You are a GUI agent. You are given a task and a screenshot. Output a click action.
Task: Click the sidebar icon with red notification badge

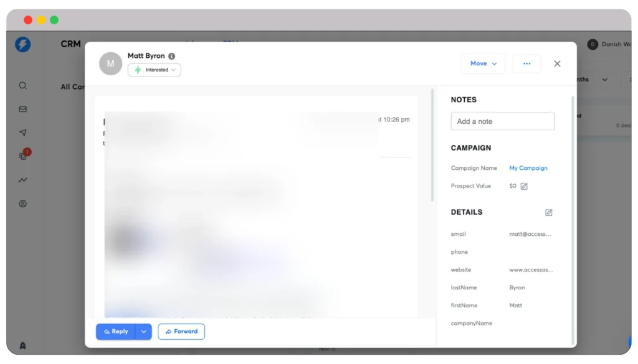22,156
